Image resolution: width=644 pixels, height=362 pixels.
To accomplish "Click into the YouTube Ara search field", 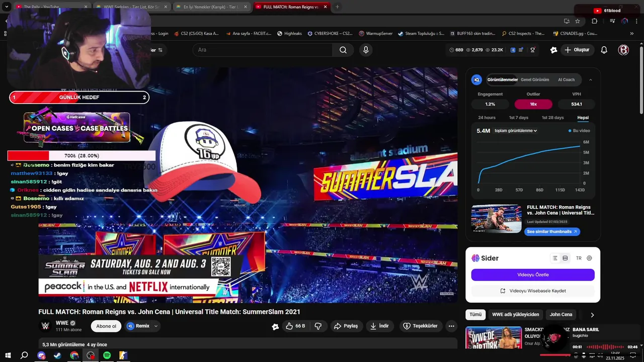I will pyautogui.click(x=263, y=50).
